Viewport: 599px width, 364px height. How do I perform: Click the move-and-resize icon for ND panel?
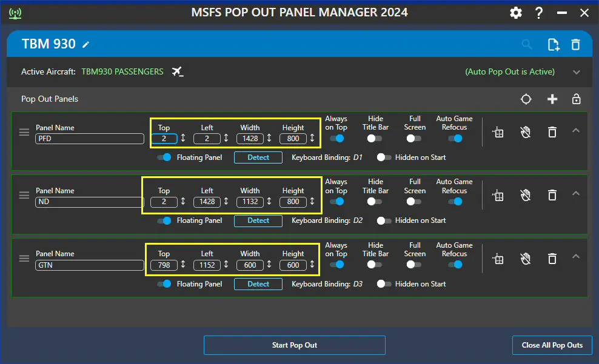[498, 196]
